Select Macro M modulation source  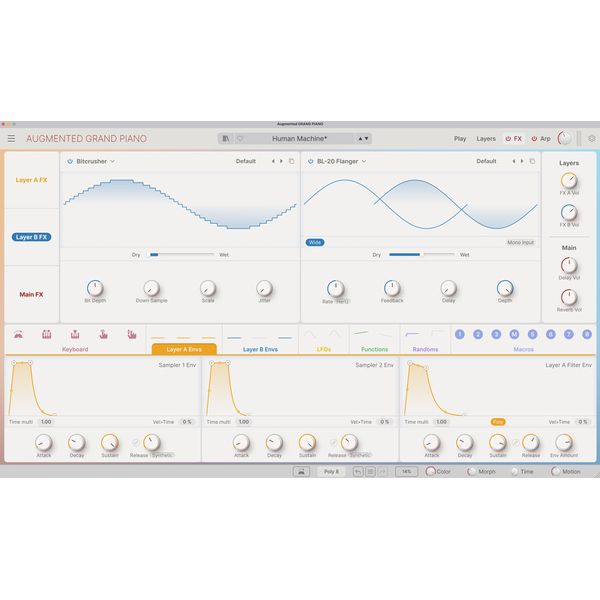click(514, 334)
